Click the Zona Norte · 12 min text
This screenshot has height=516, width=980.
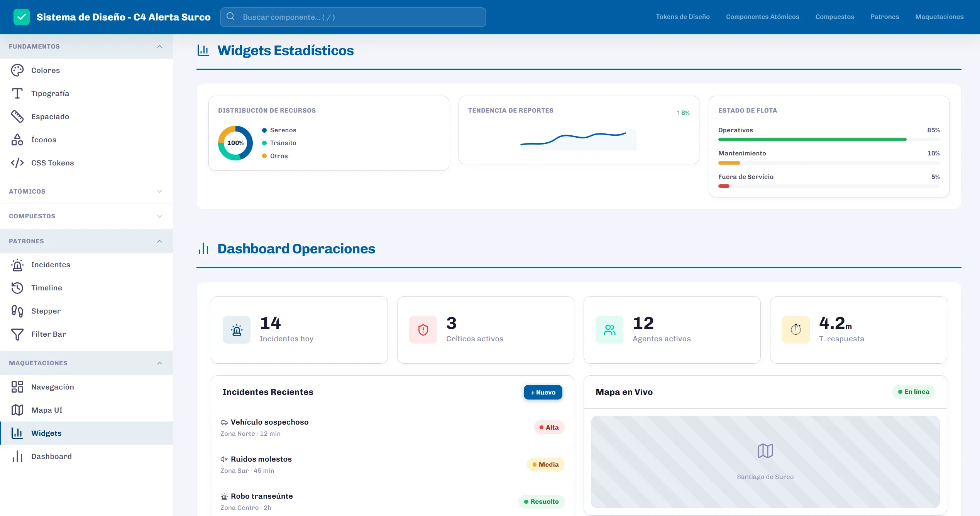pos(251,433)
